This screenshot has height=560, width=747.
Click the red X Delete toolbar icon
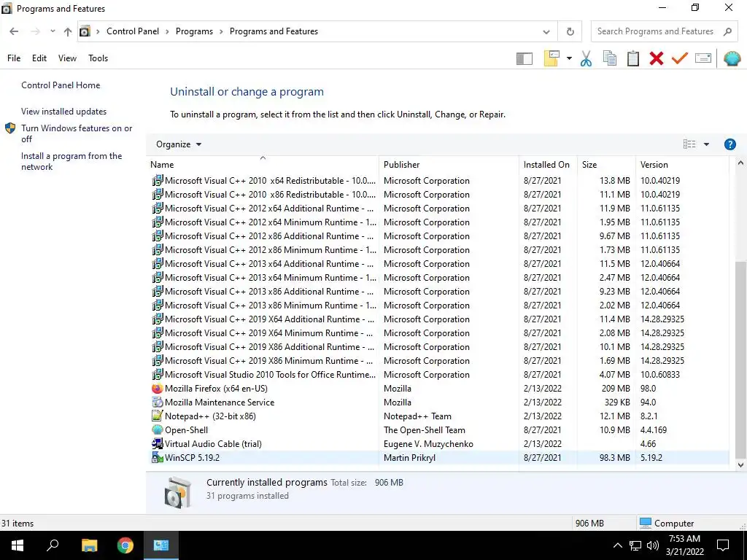pos(657,58)
